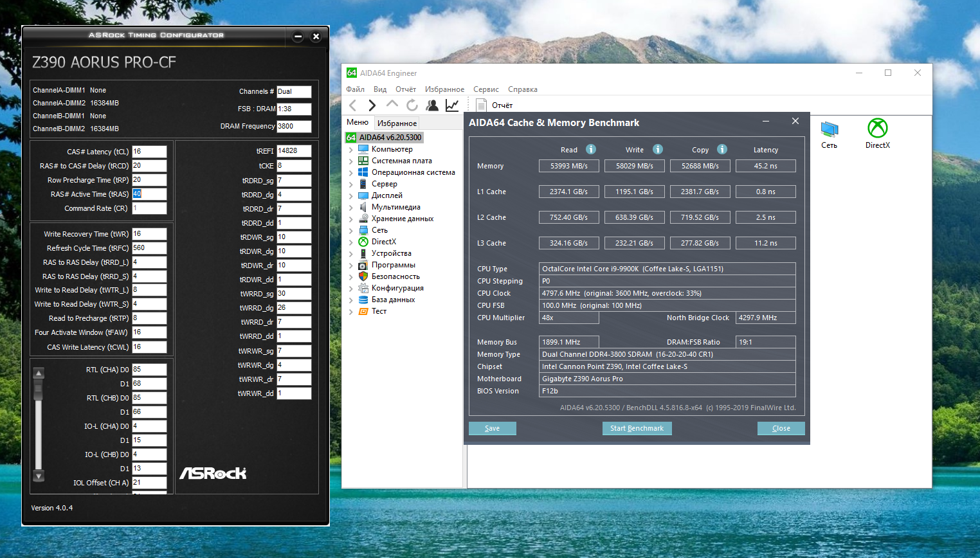Image resolution: width=980 pixels, height=558 pixels.
Task: Switch to the Избранное tab in side panel
Action: click(x=397, y=123)
